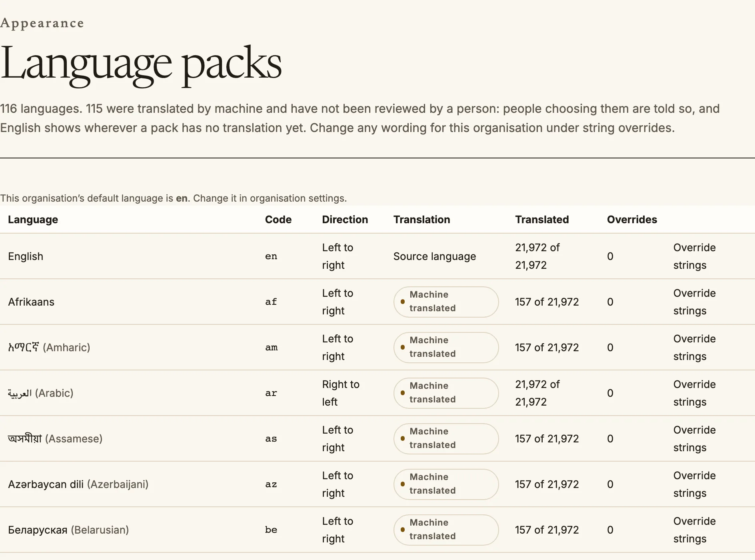This screenshot has width=755, height=560.
Task: Select the Amharic language name
Action: click(x=49, y=348)
